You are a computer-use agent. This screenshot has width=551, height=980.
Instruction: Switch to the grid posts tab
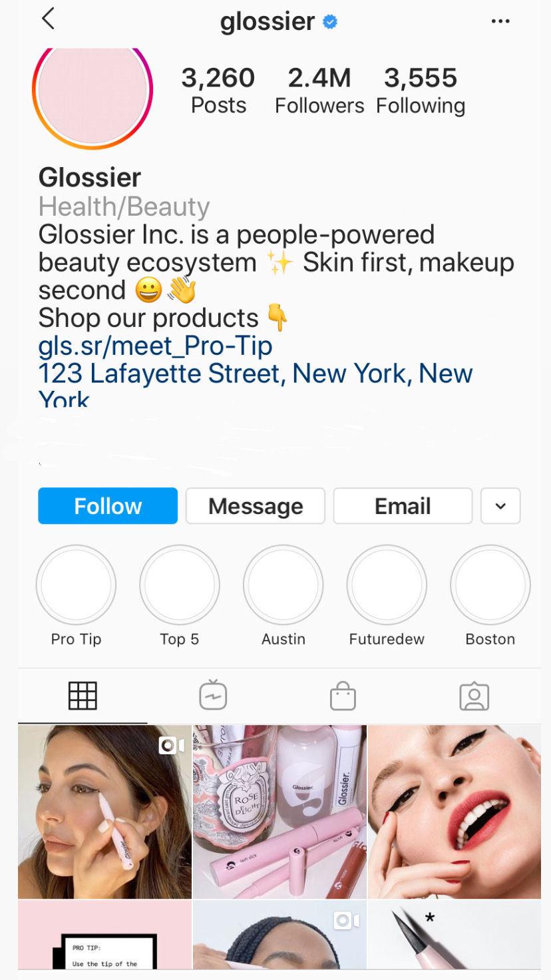point(83,696)
